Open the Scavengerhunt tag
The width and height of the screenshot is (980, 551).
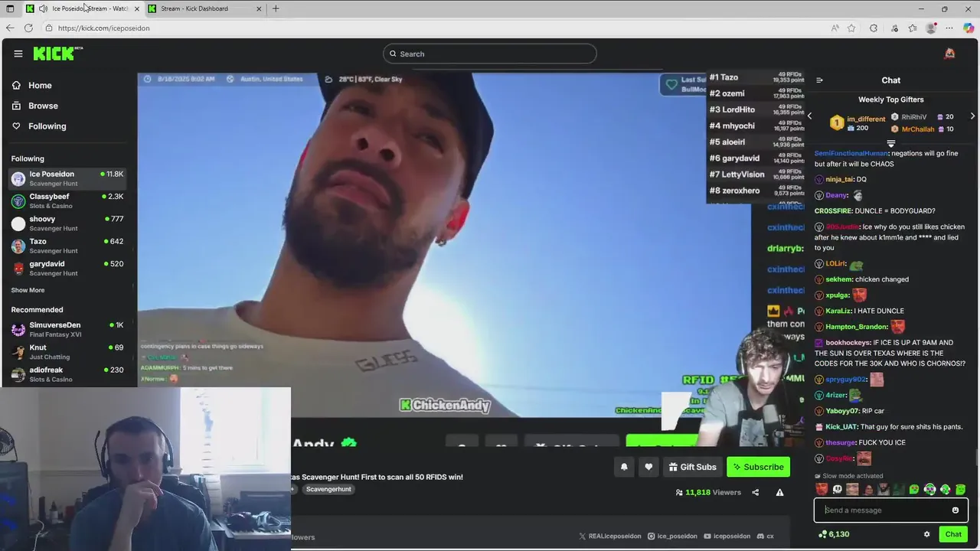[328, 489]
